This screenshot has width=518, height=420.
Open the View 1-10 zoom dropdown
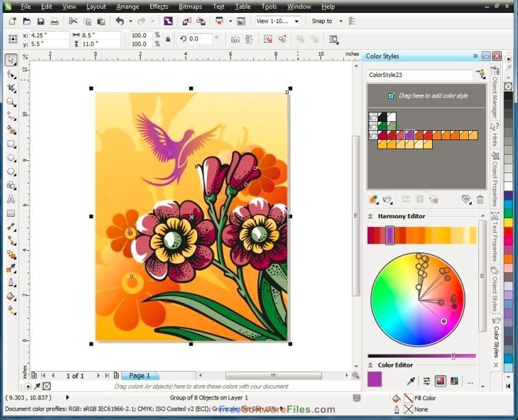click(297, 21)
